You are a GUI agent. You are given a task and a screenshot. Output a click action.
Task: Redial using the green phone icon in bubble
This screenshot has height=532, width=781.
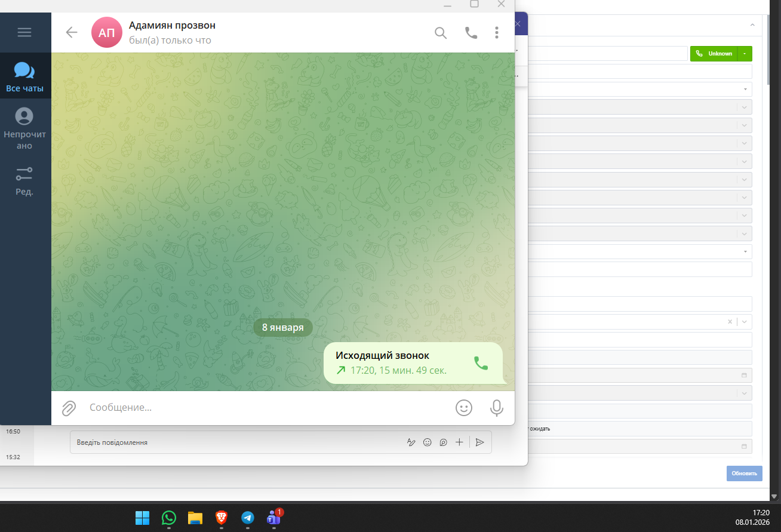481,363
